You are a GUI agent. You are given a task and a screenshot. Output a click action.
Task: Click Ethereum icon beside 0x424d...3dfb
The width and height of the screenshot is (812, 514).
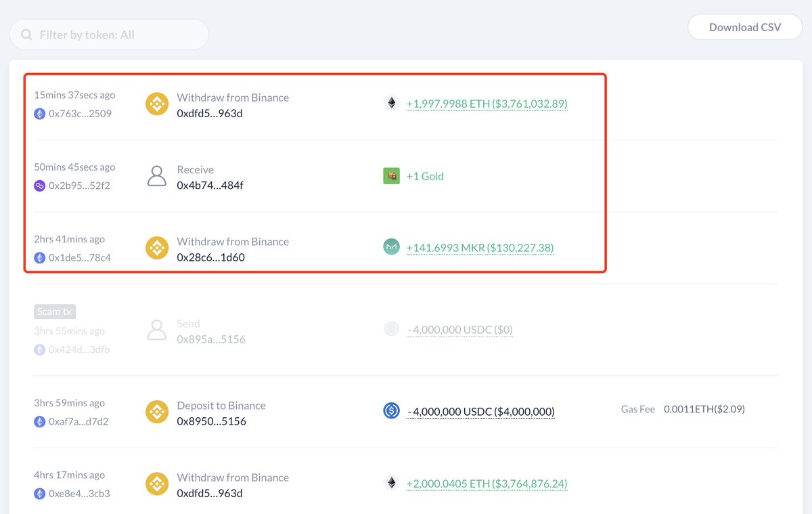click(x=40, y=349)
